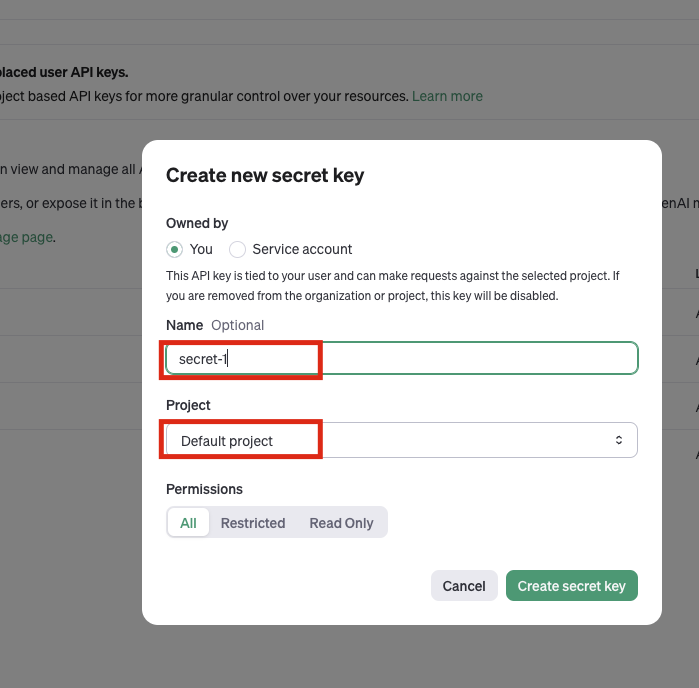Switch permissions to "Restricted"
This screenshot has width=699, height=688.
coord(253,522)
